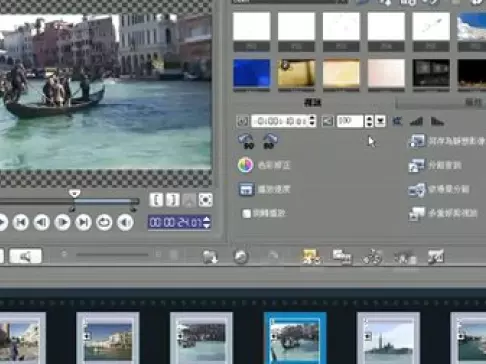Switch to the Attribute tab
The height and width of the screenshot is (364, 486).
[x=473, y=102]
